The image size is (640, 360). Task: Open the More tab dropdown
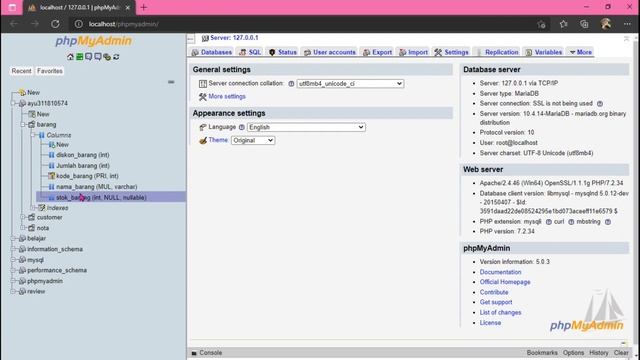click(x=580, y=52)
